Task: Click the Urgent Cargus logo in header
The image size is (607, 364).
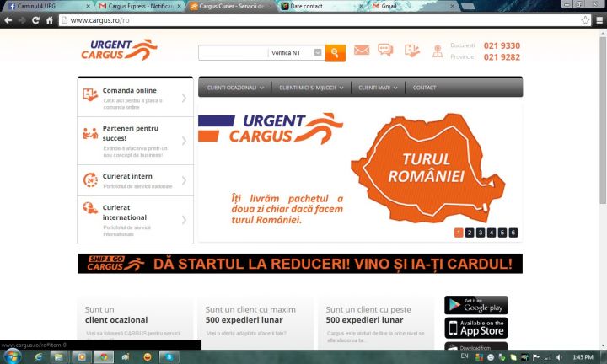Action: tap(119, 50)
